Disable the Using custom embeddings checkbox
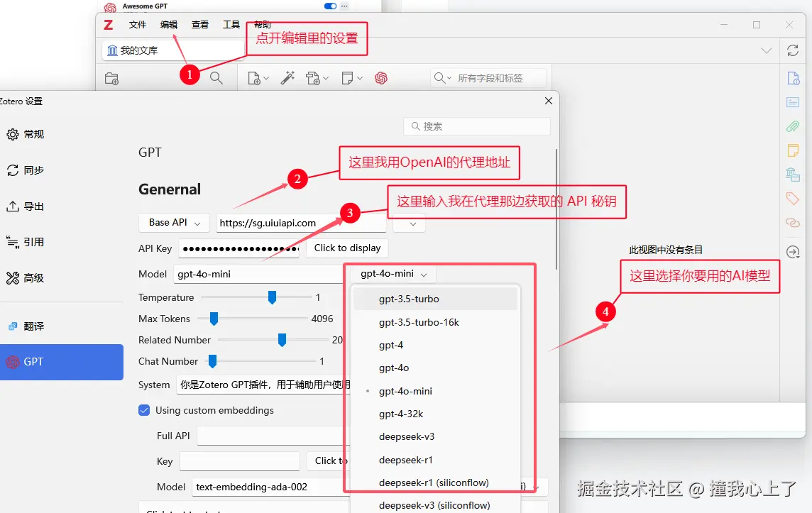The height and width of the screenshot is (513, 812). 144,410
